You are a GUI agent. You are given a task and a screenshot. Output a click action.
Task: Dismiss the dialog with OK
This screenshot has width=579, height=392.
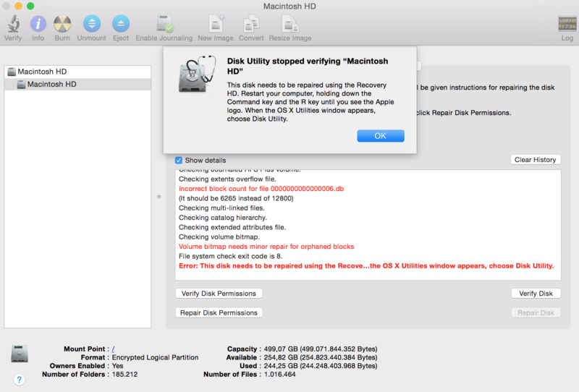click(381, 136)
